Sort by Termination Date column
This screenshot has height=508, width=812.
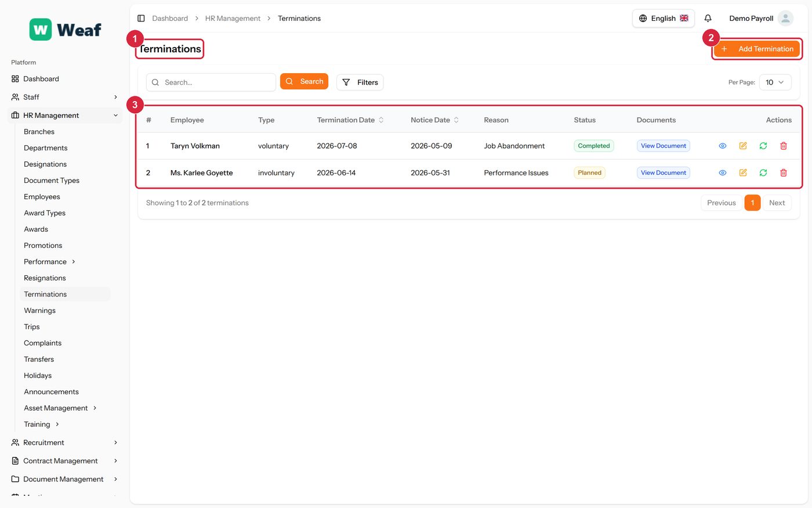[350, 120]
